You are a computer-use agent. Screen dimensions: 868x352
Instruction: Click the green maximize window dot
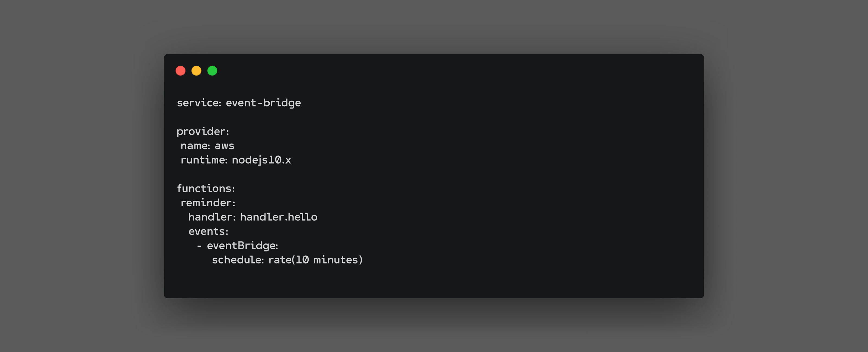pyautogui.click(x=212, y=71)
